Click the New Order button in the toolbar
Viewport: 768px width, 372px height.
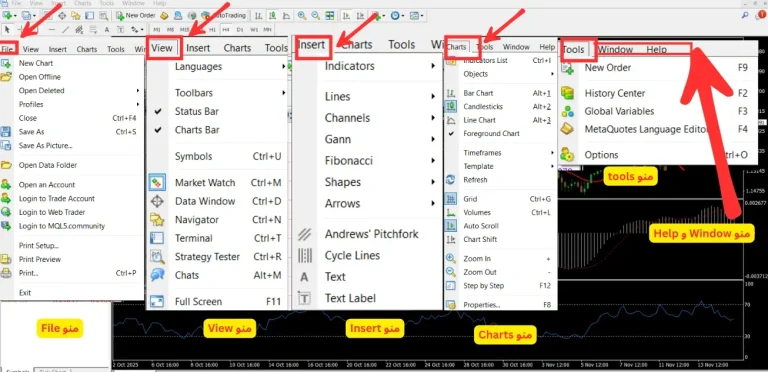(136, 16)
